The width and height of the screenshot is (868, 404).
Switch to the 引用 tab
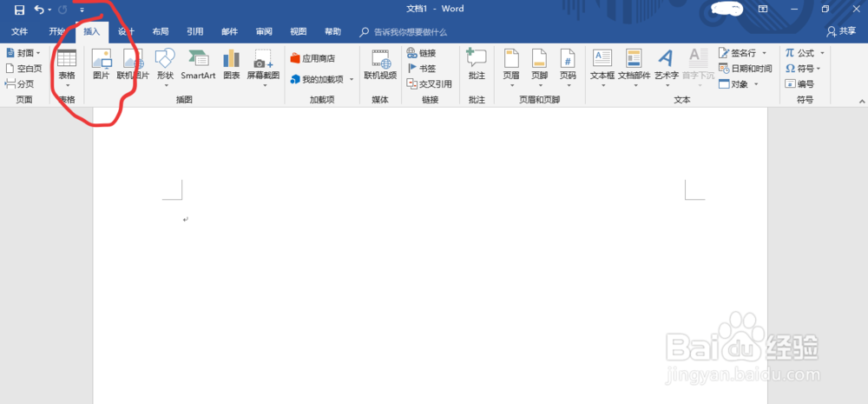(194, 31)
